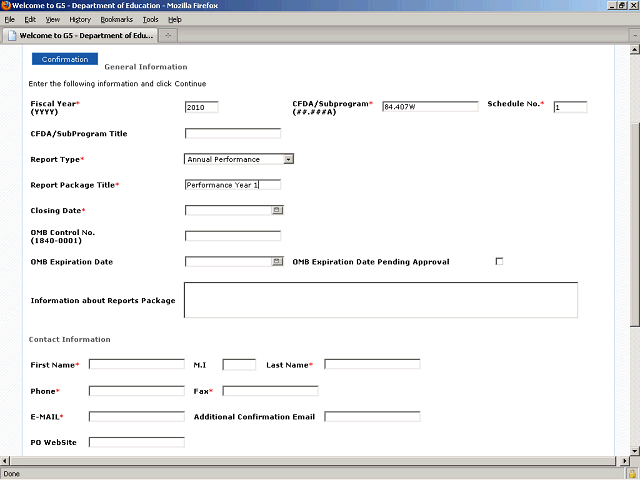Click the horizontal scrollbar right arrow
This screenshot has height=480, width=640.
click(x=624, y=461)
